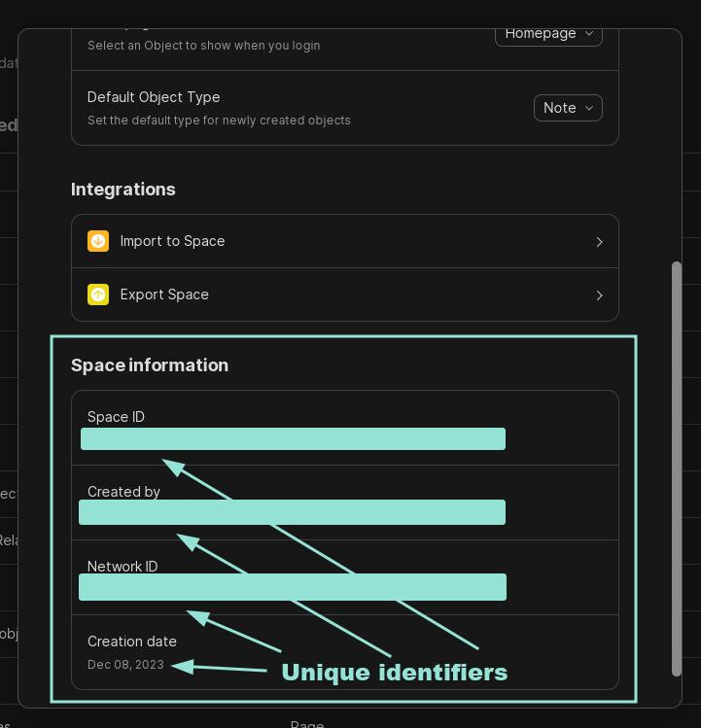Click the Space ID label
Viewport: 701px width, 728px height.
116,417
